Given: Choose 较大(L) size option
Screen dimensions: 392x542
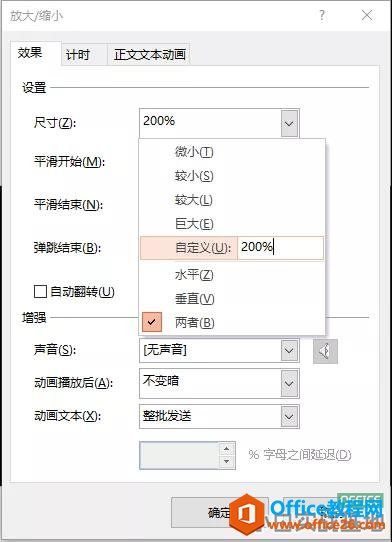Looking at the screenshot, I should click(x=232, y=200).
